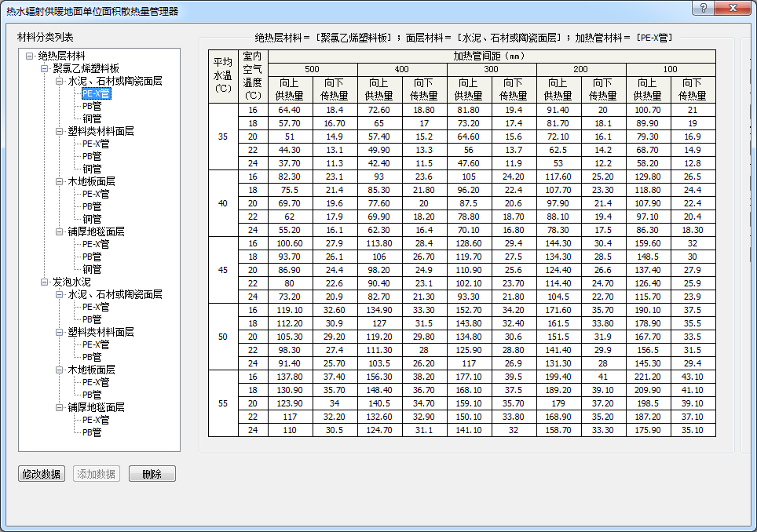Click the 材料分类列表 label

(46, 37)
